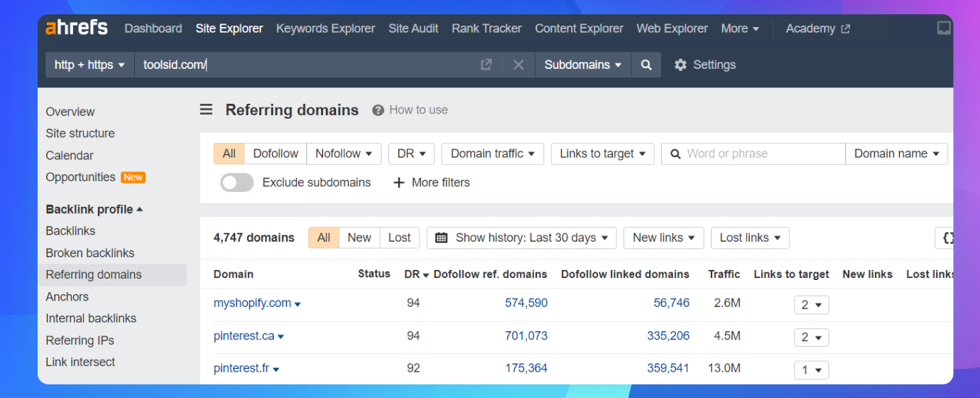This screenshot has width=980, height=398.
Task: Click the hamburger menu beside Referring domains
Action: pyautogui.click(x=206, y=109)
